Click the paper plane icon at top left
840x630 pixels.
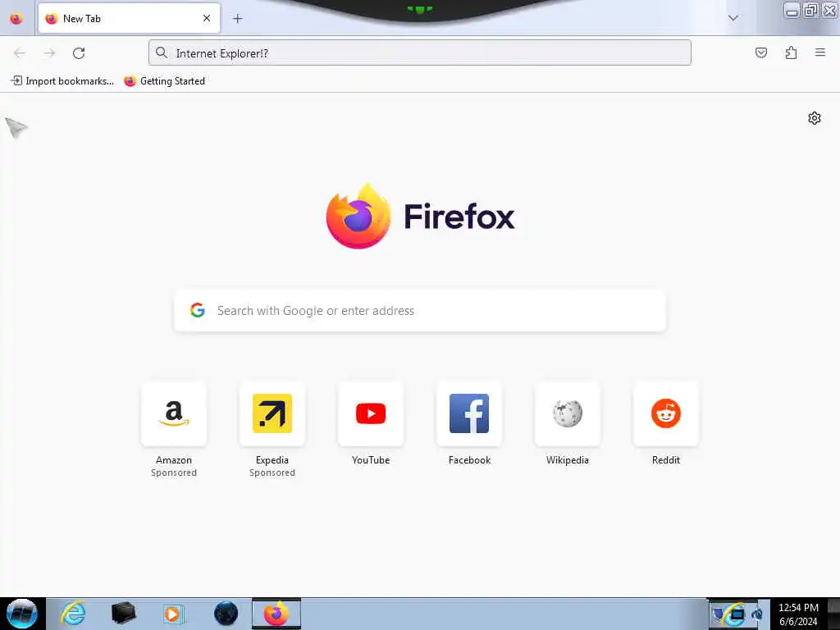[16, 127]
